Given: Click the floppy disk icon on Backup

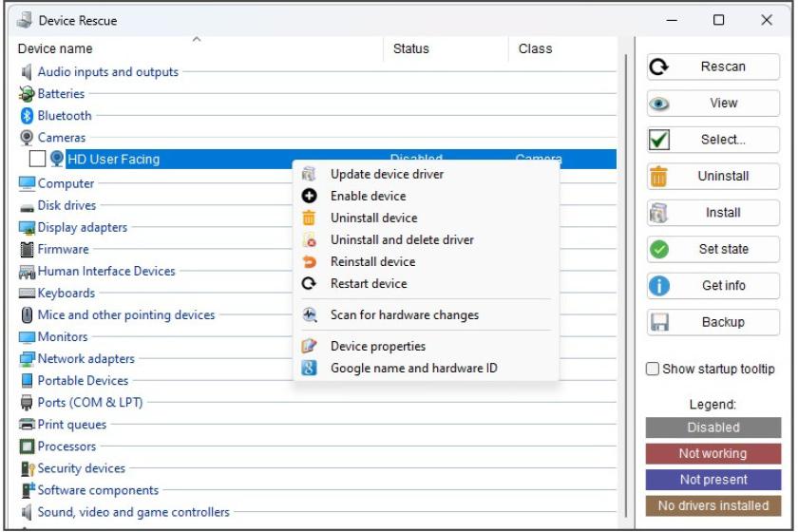Looking at the screenshot, I should click(659, 322).
